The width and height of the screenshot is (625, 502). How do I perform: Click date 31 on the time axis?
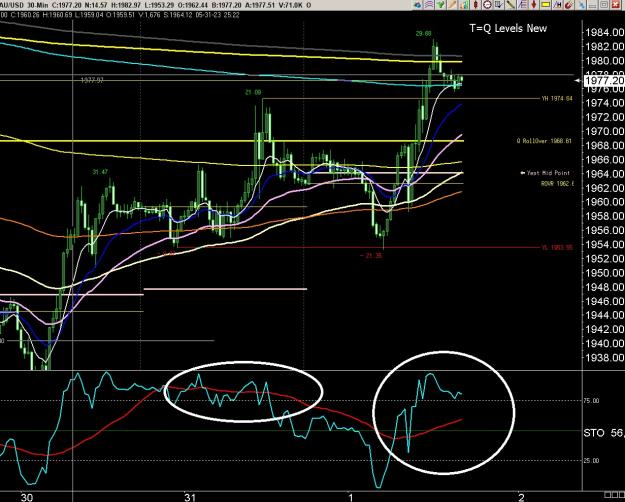click(x=190, y=497)
